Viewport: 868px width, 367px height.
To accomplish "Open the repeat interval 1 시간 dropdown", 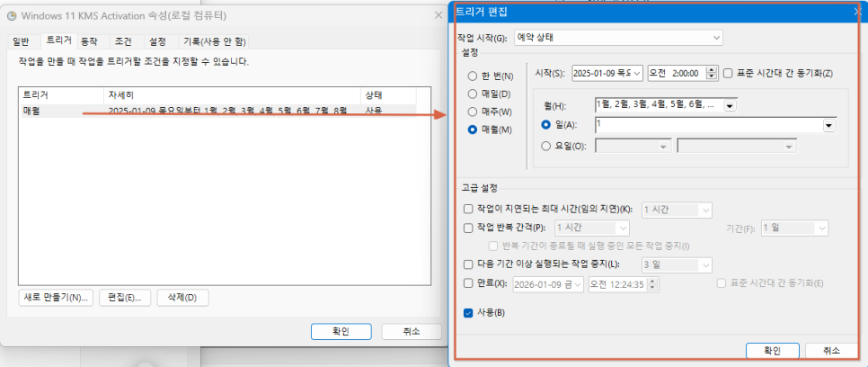I will (x=592, y=228).
